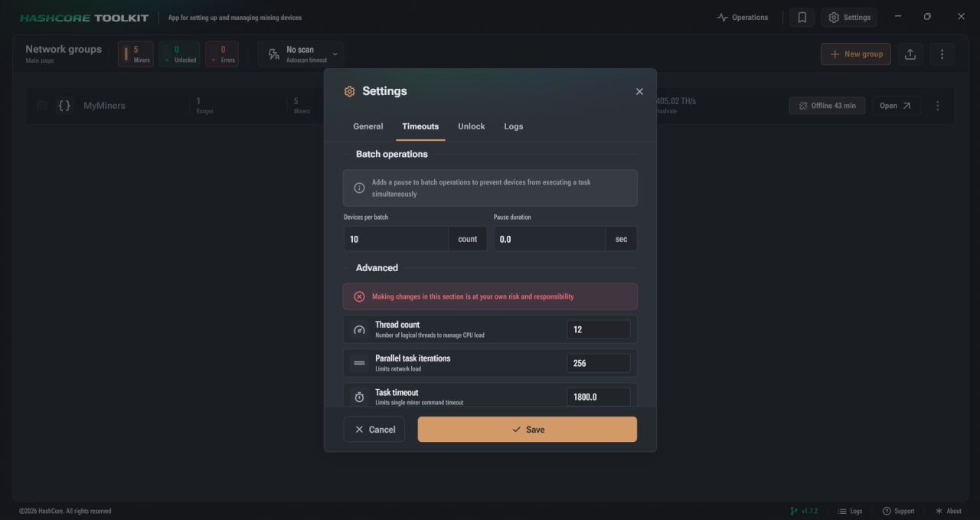Edit the Task timeout value
980x520 pixels.
(599, 396)
